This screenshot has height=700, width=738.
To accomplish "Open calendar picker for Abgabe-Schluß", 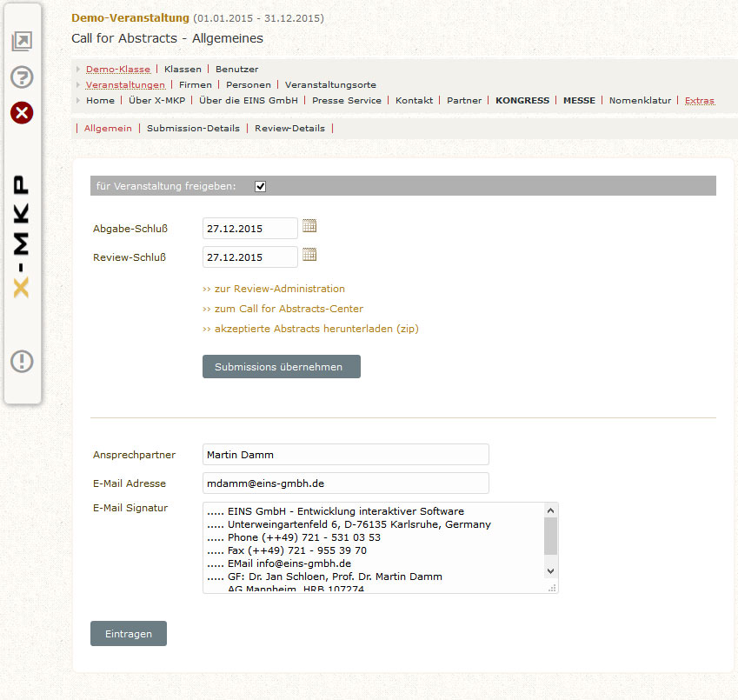I will point(309,226).
